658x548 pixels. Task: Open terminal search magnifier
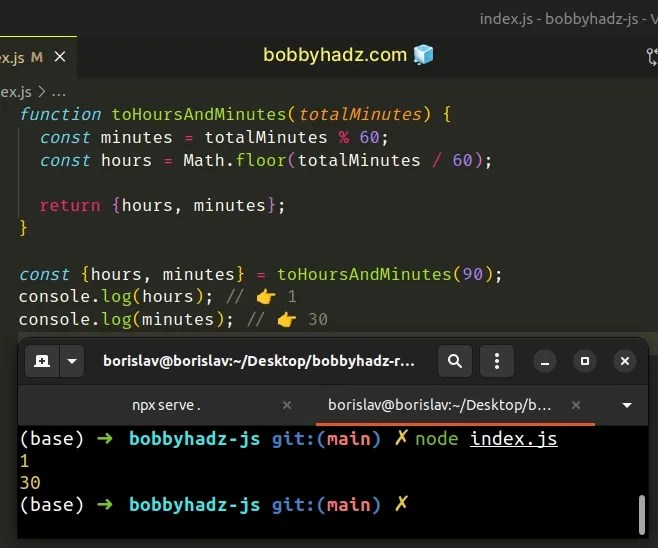coord(455,361)
